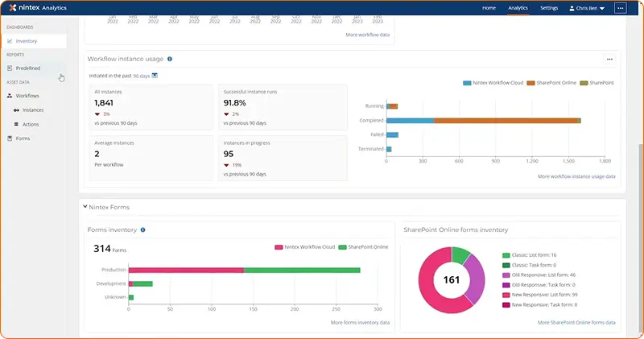The height and width of the screenshot is (339, 644).
Task: Open More workflow instance usage data link
Action: (576, 176)
